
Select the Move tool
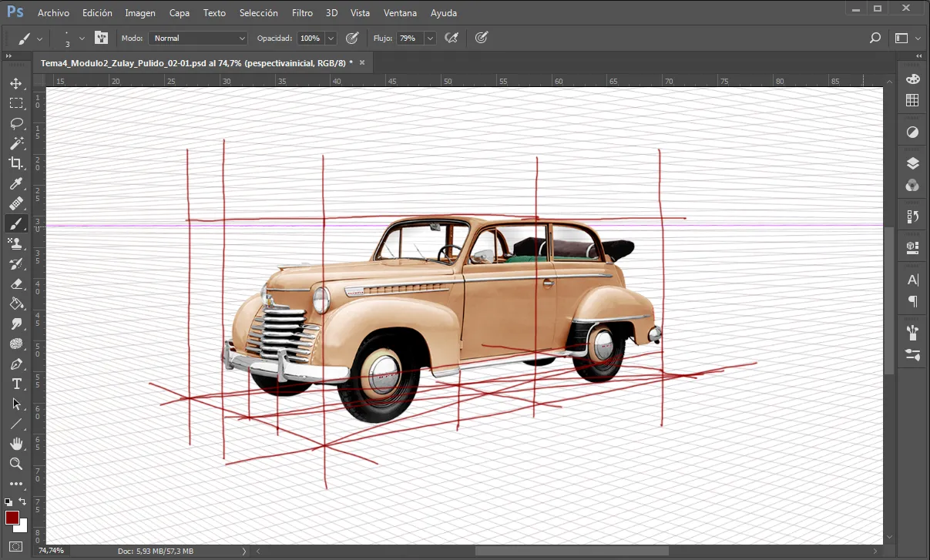tap(16, 83)
